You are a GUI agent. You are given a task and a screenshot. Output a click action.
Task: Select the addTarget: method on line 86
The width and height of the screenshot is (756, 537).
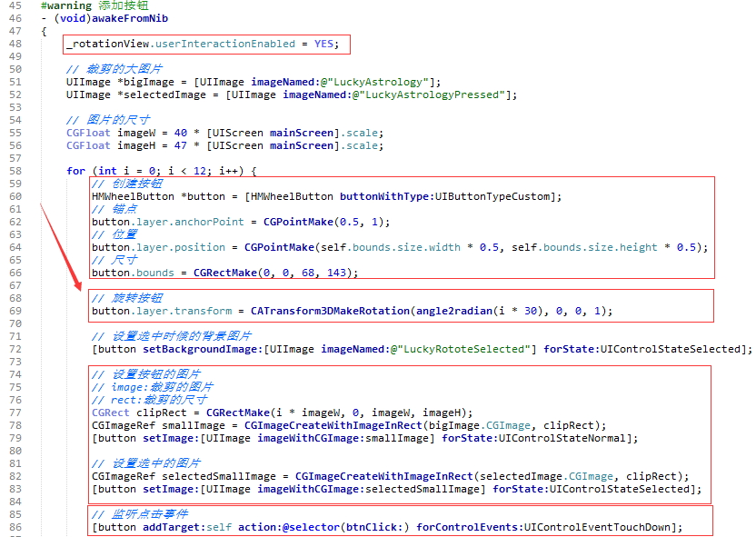pos(174,527)
